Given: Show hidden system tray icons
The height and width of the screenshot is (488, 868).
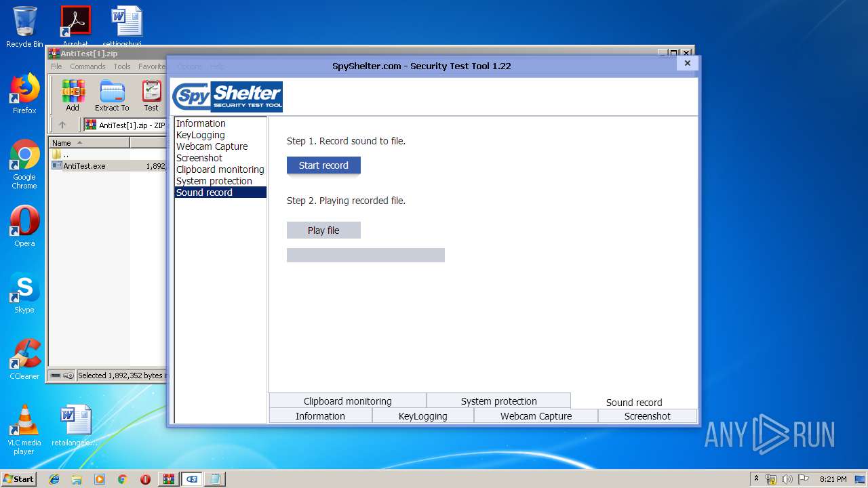Looking at the screenshot, I should click(756, 479).
